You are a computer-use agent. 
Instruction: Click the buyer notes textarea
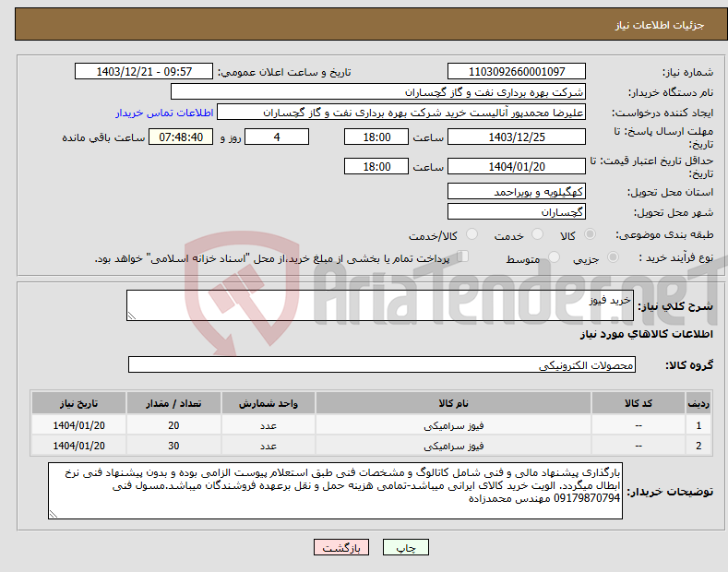click(x=335, y=491)
